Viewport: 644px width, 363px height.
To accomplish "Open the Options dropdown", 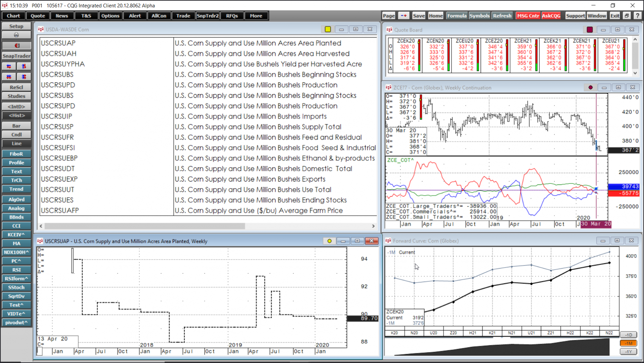I will 111,15.
